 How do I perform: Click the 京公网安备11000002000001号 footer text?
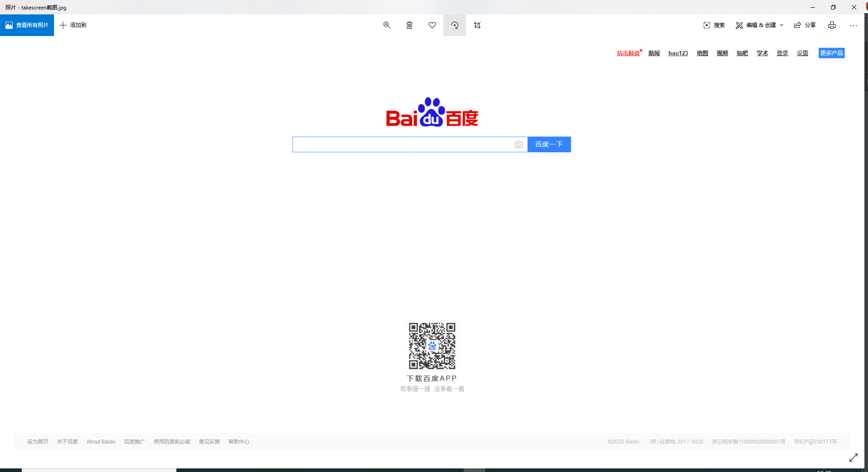click(x=749, y=442)
